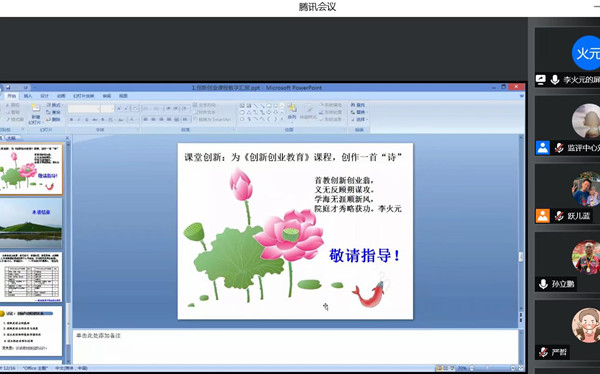Screen dimensions: 600x374
Task: Toggle Center text alignment
Action: [153, 119]
